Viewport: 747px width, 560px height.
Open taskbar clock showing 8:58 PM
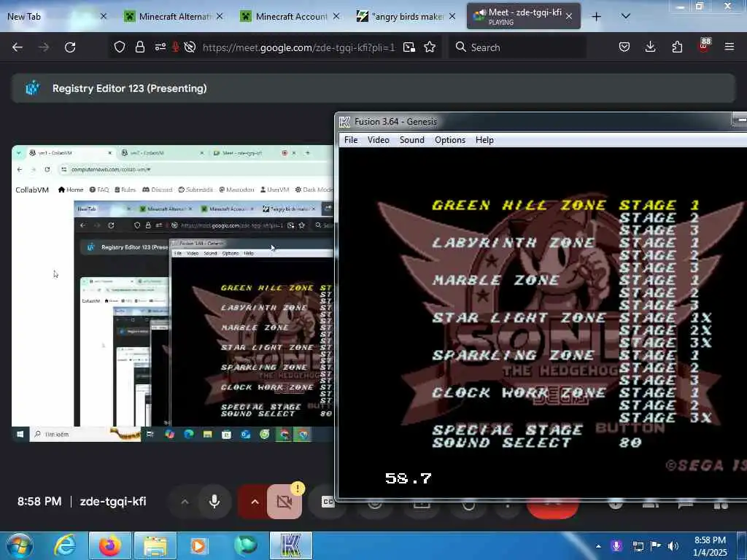click(710, 546)
